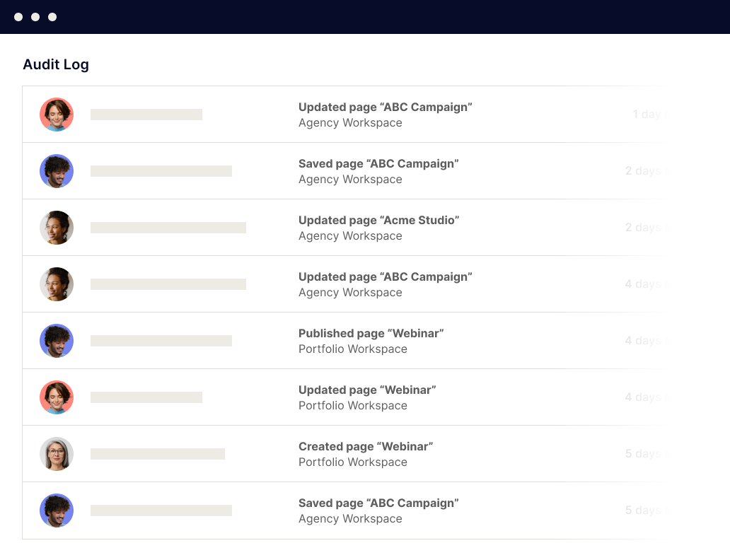This screenshot has height=560, width=730.
Task: Click the Audit Log heading
Action: (56, 64)
